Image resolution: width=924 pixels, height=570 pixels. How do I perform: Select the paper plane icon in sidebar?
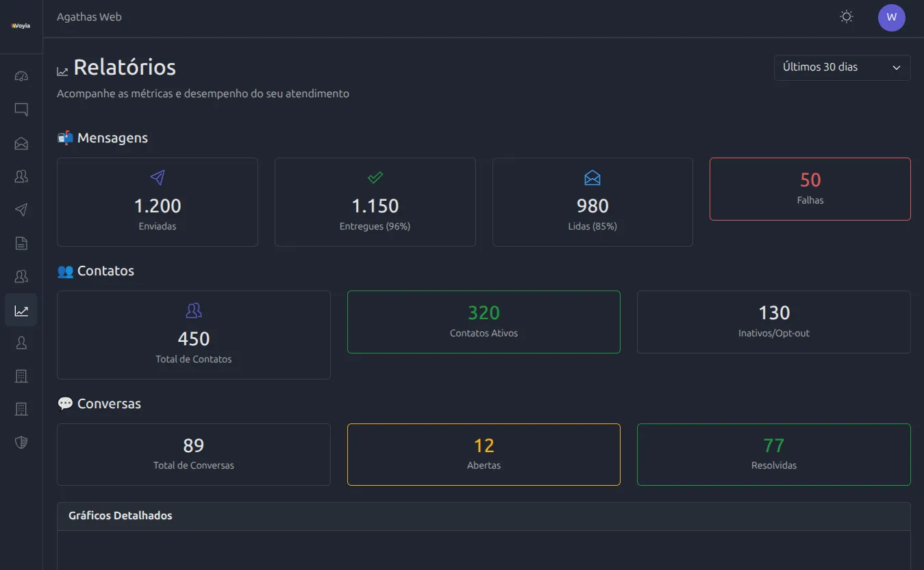(21, 210)
